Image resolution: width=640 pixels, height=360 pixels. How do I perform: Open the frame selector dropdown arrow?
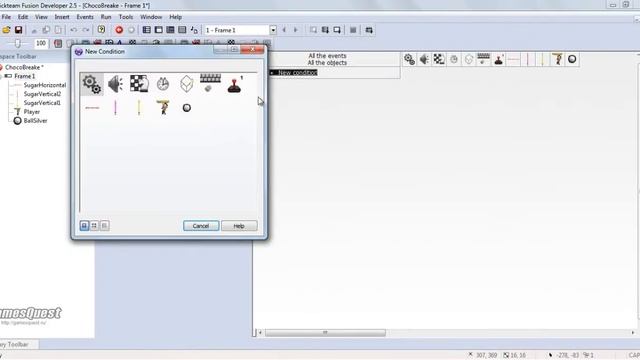tap(273, 30)
